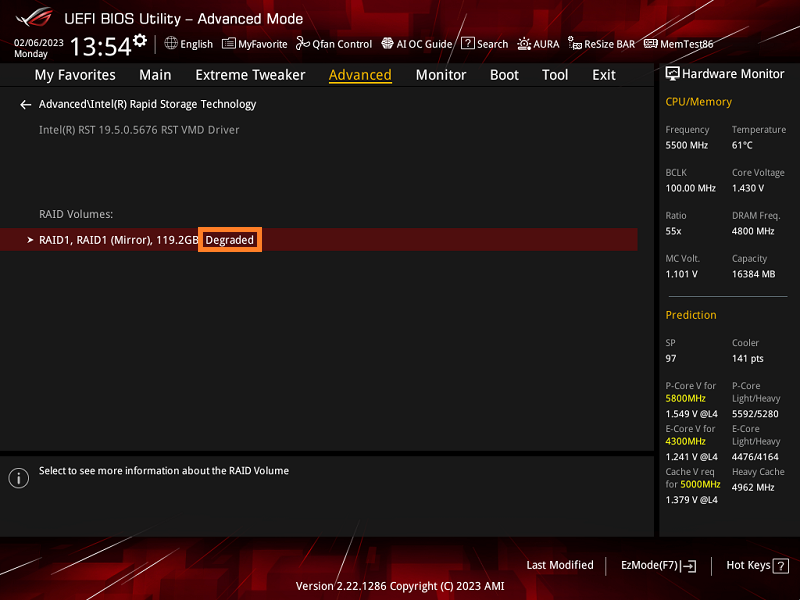
Task: Open the Extreme Tweaker tab
Action: [250, 75]
